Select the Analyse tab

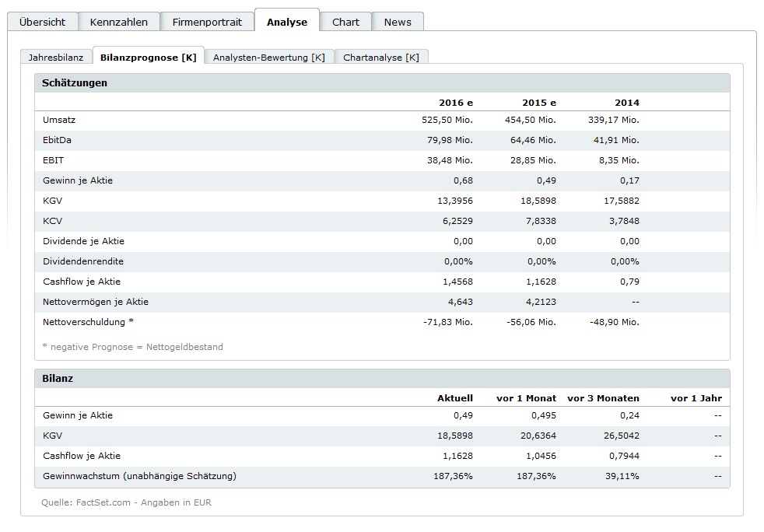[287, 22]
